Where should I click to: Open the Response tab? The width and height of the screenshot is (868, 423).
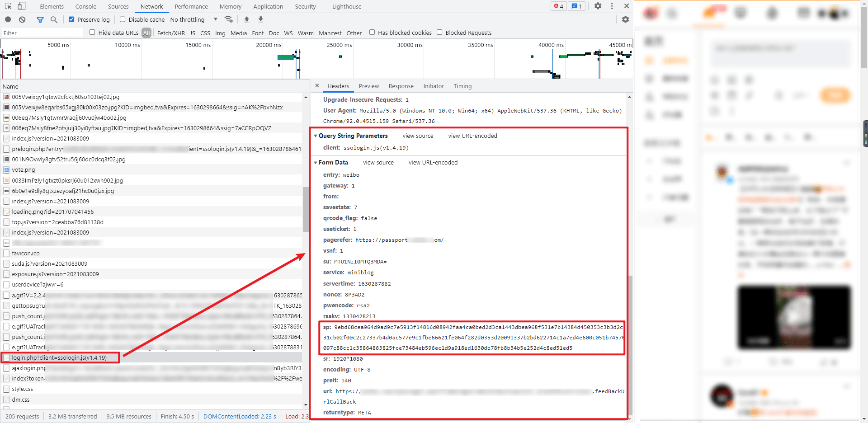pos(401,86)
